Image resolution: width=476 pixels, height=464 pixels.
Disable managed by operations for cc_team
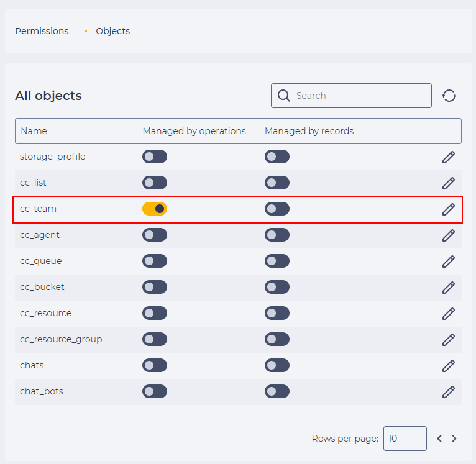[155, 209]
